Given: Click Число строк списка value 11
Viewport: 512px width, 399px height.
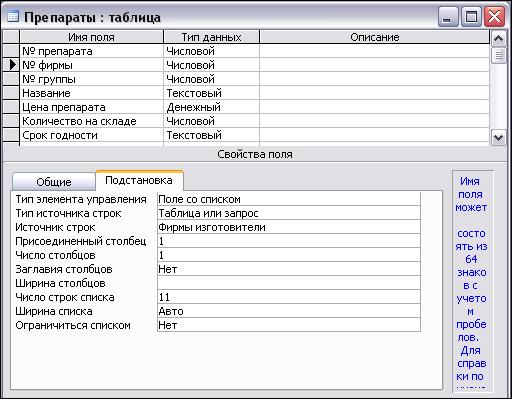Looking at the screenshot, I should point(289,297).
